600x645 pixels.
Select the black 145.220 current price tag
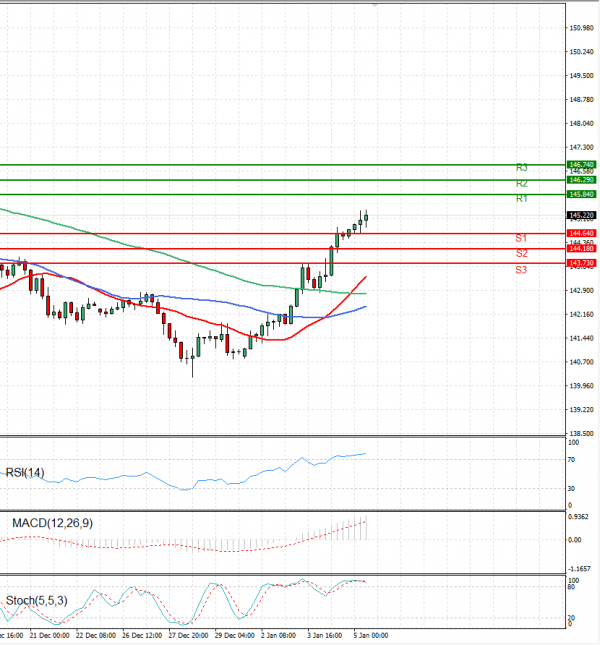581,215
